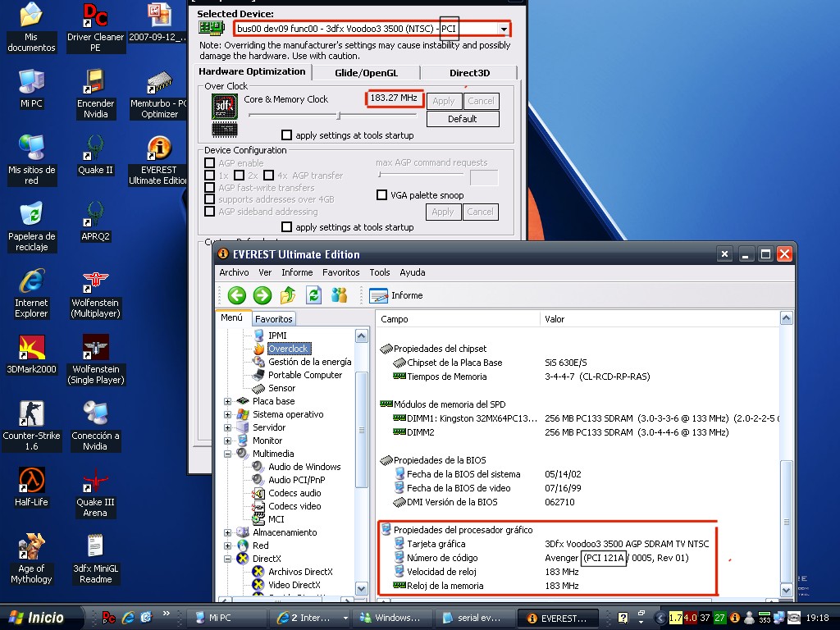
Task: Open the Informe report wizard button
Action: [x=396, y=295]
